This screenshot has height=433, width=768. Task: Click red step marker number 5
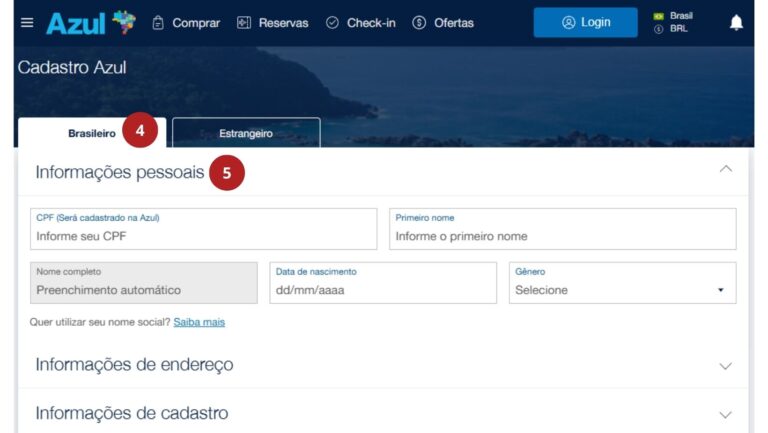tap(227, 173)
